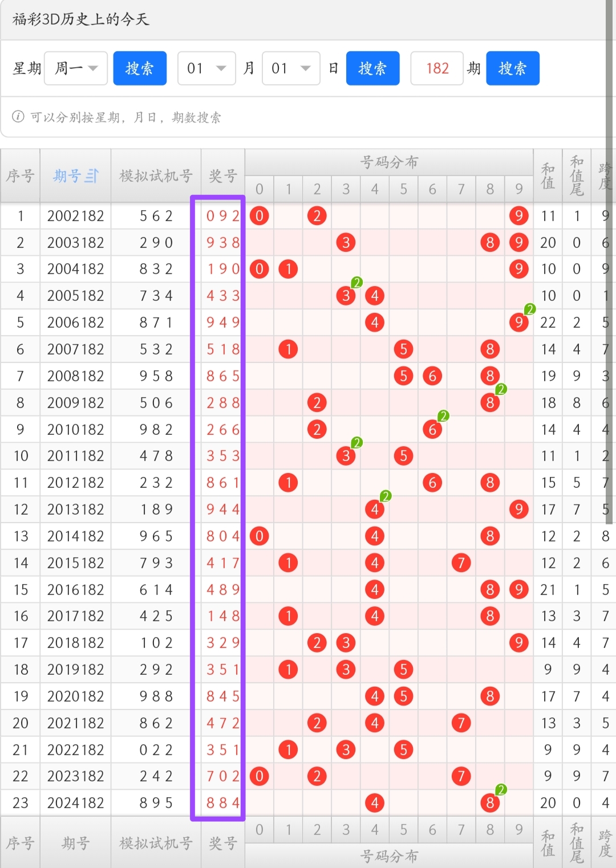Select the 182 issue number input field
The image size is (616, 868).
(437, 68)
